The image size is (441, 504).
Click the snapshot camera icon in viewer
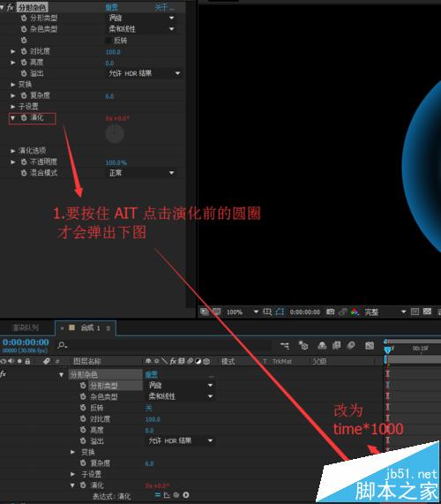(330, 312)
